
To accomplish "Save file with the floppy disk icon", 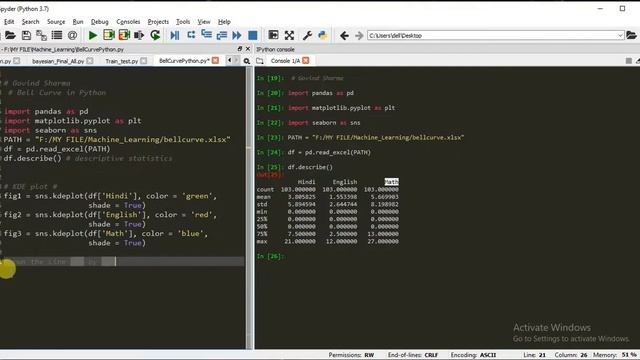I will coord(26,36).
